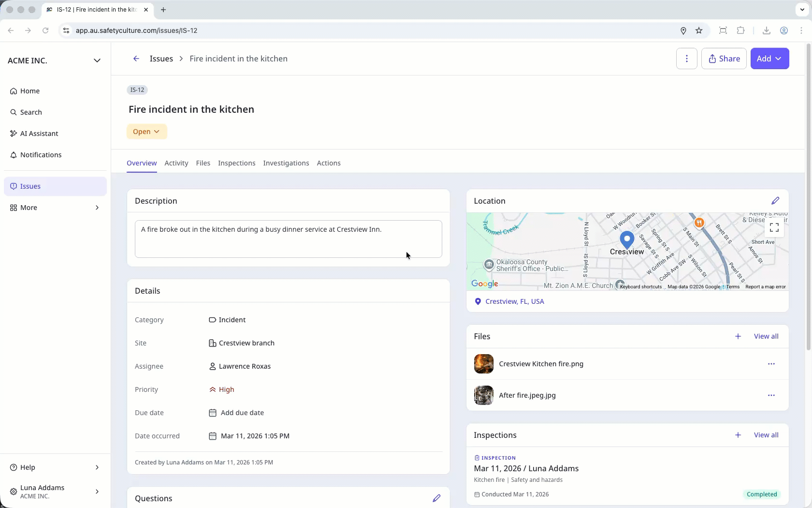Image resolution: width=812 pixels, height=508 pixels.
Task: Edit the date occurred Mar 11, 2026 1:05 PM
Action: point(249,436)
